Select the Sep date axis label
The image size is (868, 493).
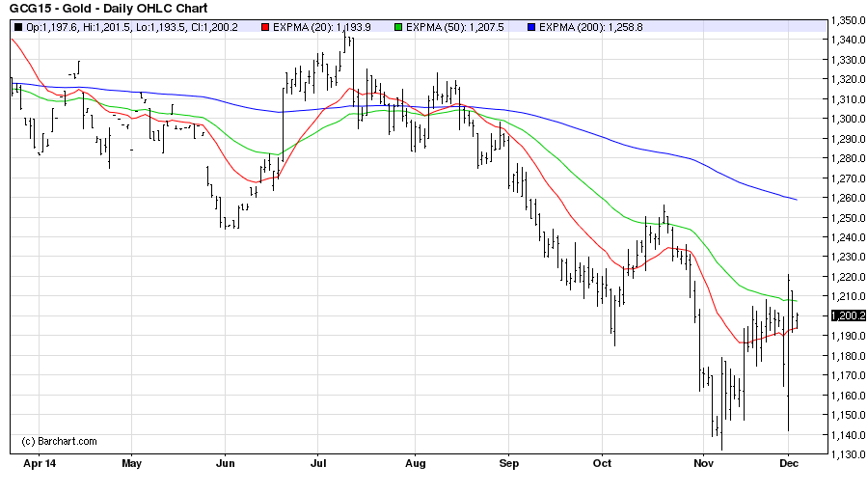509,464
